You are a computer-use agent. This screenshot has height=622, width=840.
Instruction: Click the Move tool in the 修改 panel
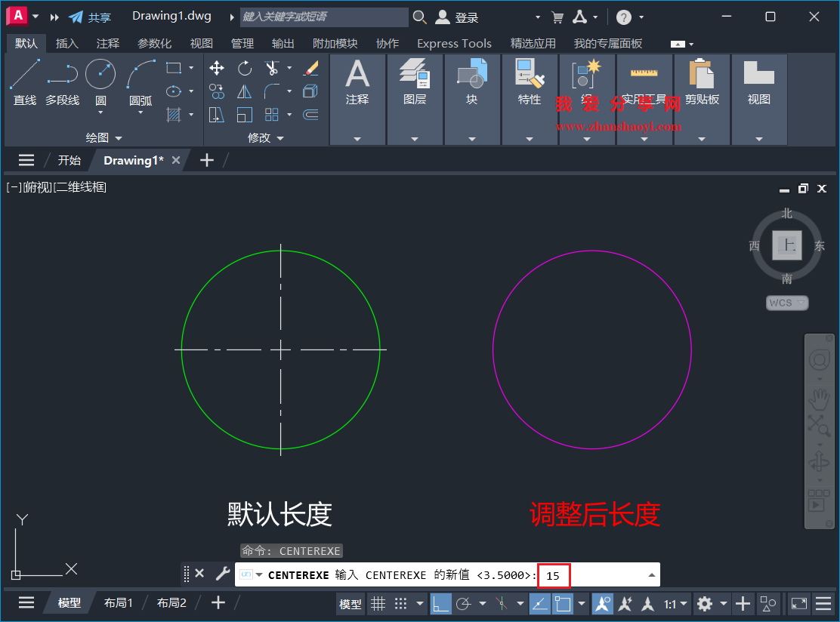tap(216, 68)
